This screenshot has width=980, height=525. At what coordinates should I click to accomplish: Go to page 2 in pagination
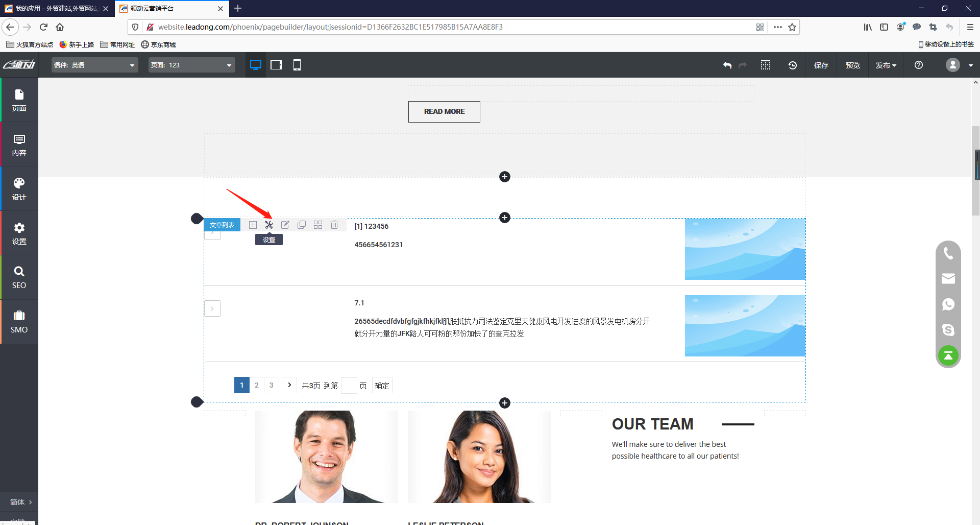[x=257, y=385]
